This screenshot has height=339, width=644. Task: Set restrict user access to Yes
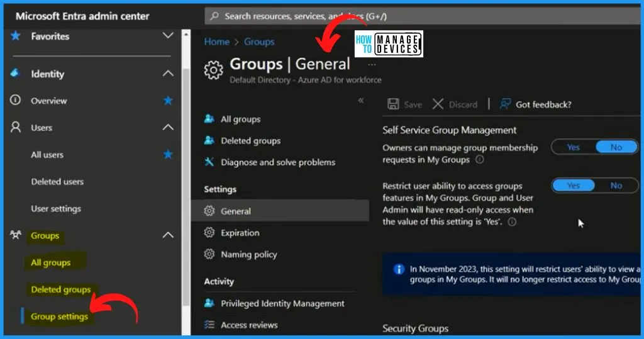click(574, 186)
